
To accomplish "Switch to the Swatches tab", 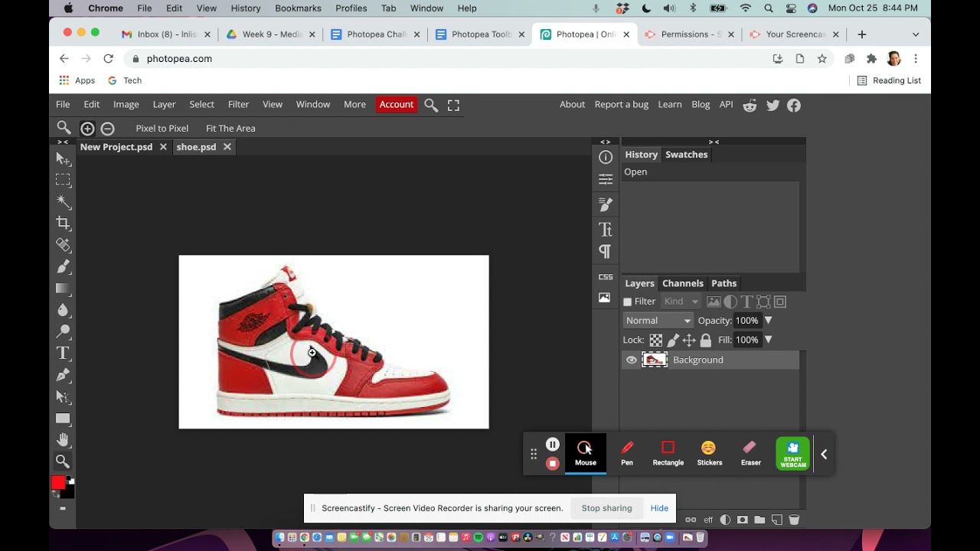I will (687, 155).
